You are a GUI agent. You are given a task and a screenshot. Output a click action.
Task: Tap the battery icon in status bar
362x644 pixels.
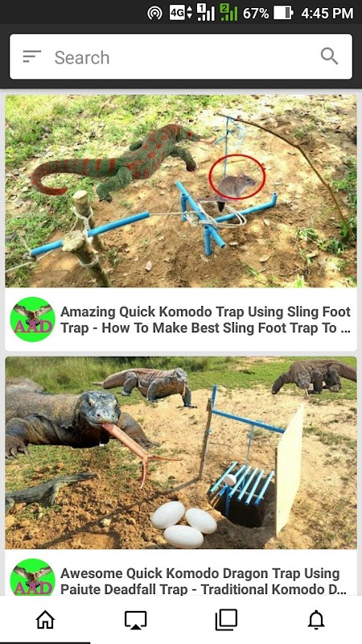click(283, 13)
